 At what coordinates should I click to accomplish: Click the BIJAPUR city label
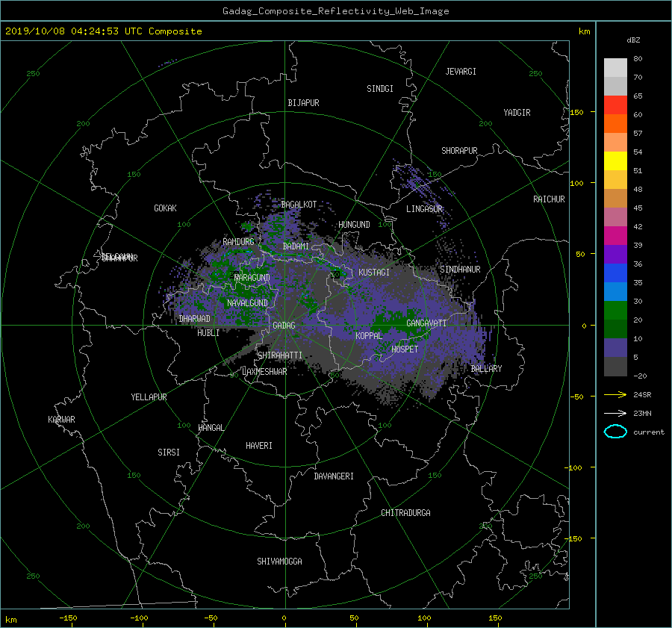tap(303, 103)
